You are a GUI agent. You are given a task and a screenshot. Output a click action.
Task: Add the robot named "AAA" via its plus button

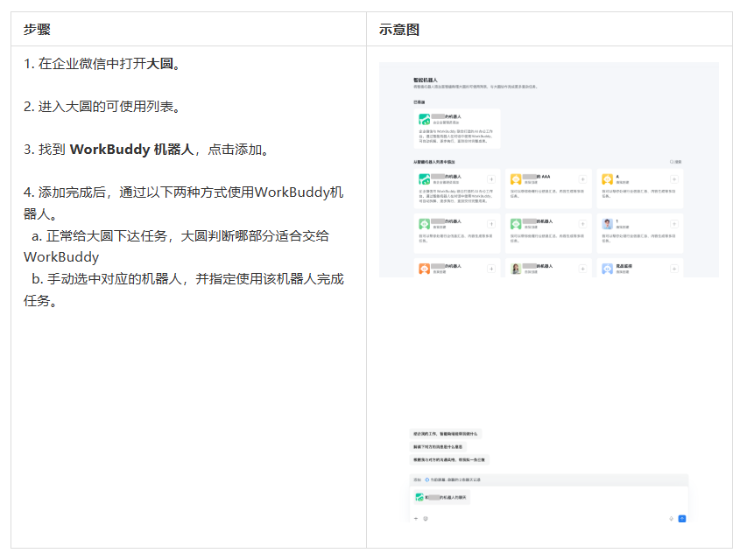[582, 179]
